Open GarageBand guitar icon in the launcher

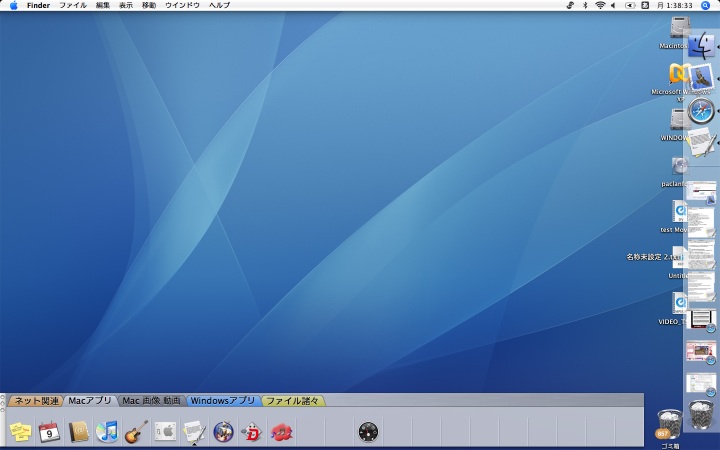136,432
